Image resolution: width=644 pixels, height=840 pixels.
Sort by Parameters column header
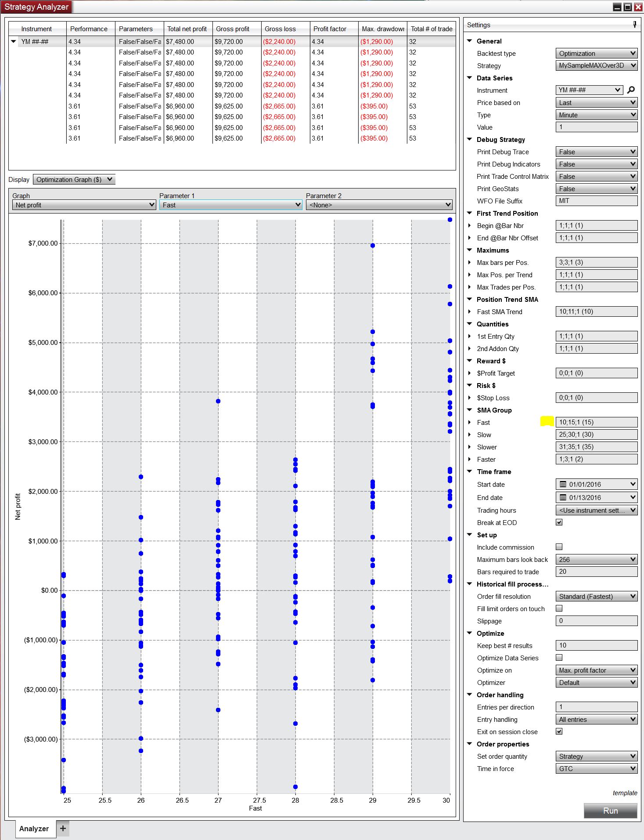point(139,29)
